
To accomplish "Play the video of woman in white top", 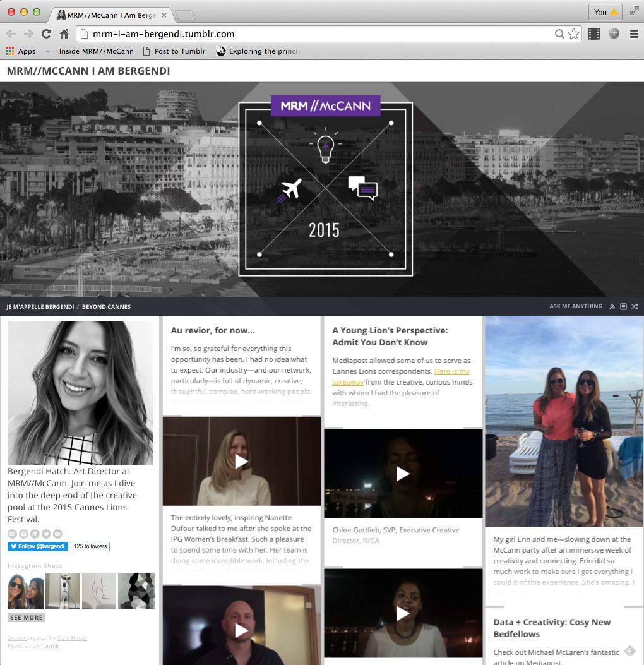I will 403,613.
